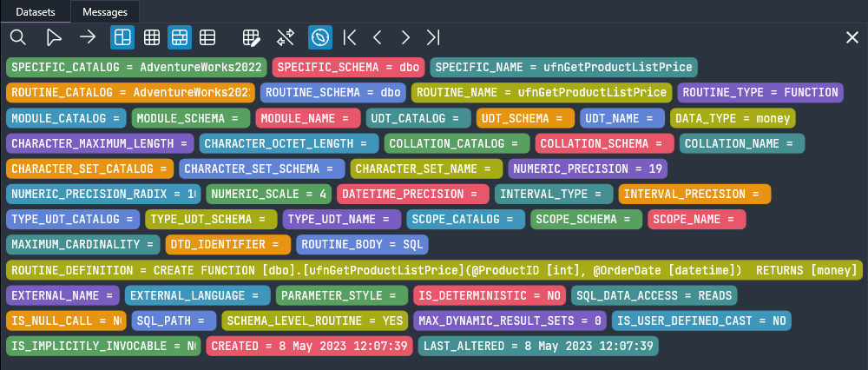Select the ROUTINE_TYPE = FUNCTION chip
Image resolution: width=868 pixels, height=370 pixels.
coord(760,92)
